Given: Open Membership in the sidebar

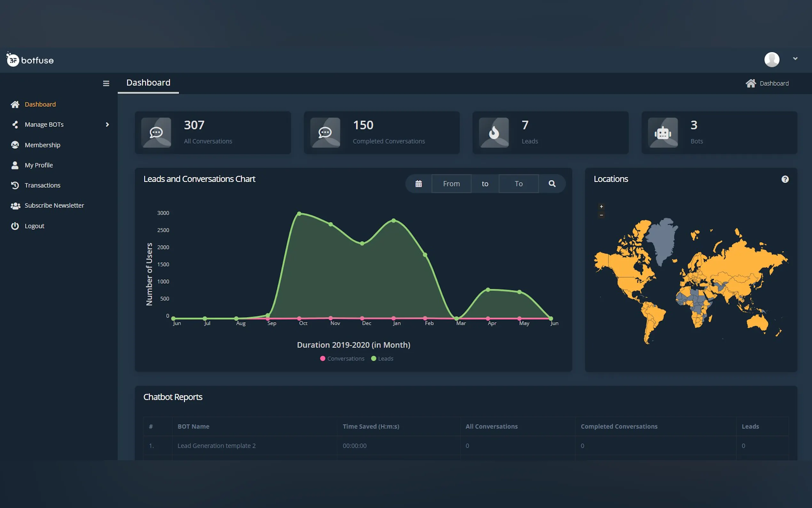Looking at the screenshot, I should click(x=42, y=145).
